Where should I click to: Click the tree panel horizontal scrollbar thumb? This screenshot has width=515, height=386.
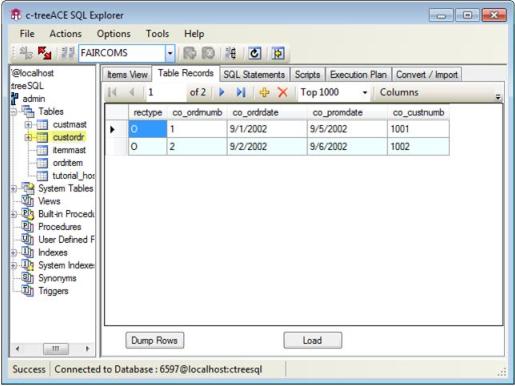point(56,349)
